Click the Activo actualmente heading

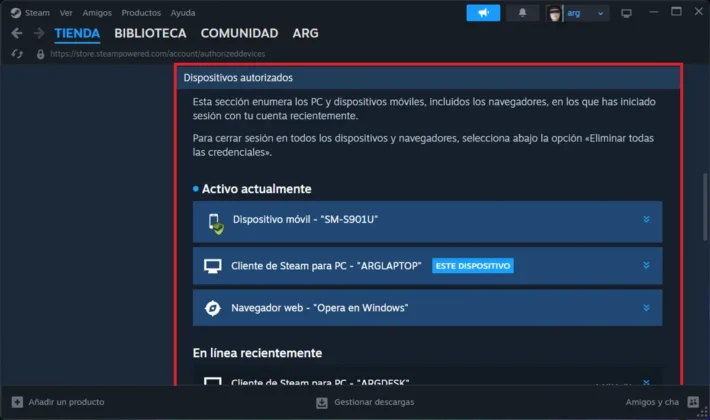tap(256, 189)
